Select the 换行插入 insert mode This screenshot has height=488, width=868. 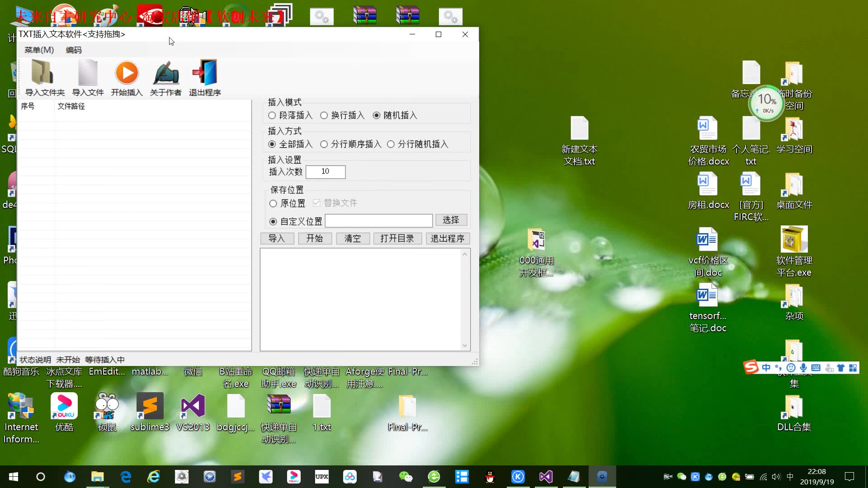tap(324, 116)
